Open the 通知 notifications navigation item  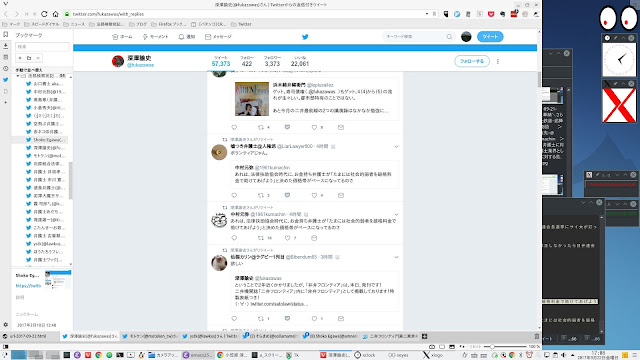pyautogui.click(x=187, y=37)
